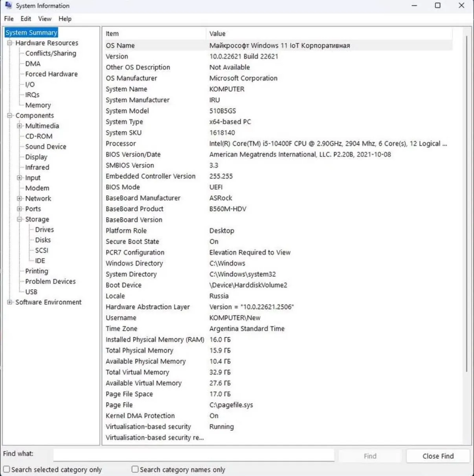Select Infrared in the tree

point(37,167)
